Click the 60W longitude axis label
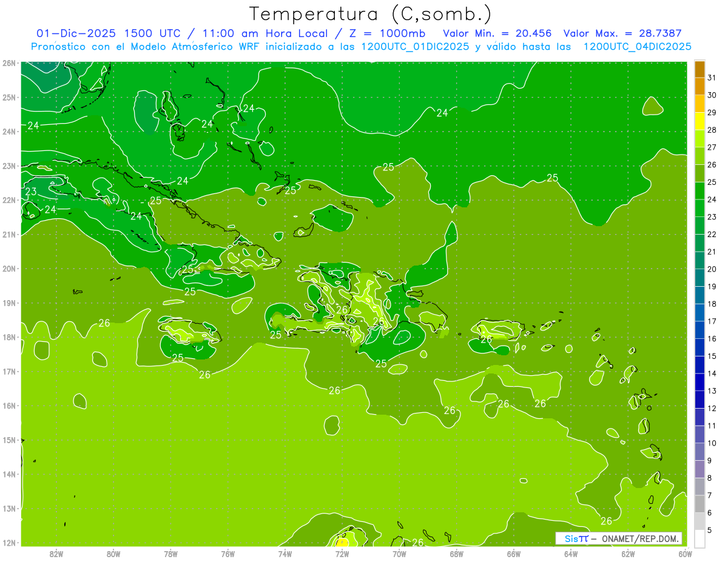Viewport: 728px width, 562px height. point(685,554)
